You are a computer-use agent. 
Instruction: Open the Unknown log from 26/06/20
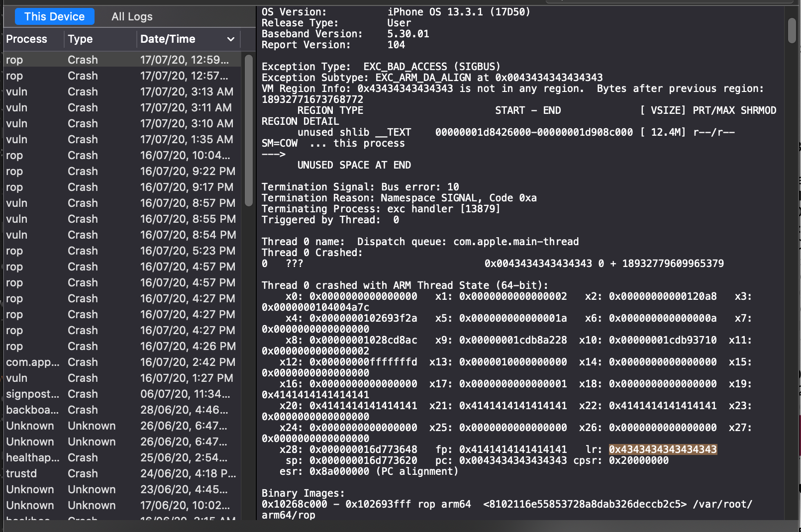[100, 426]
